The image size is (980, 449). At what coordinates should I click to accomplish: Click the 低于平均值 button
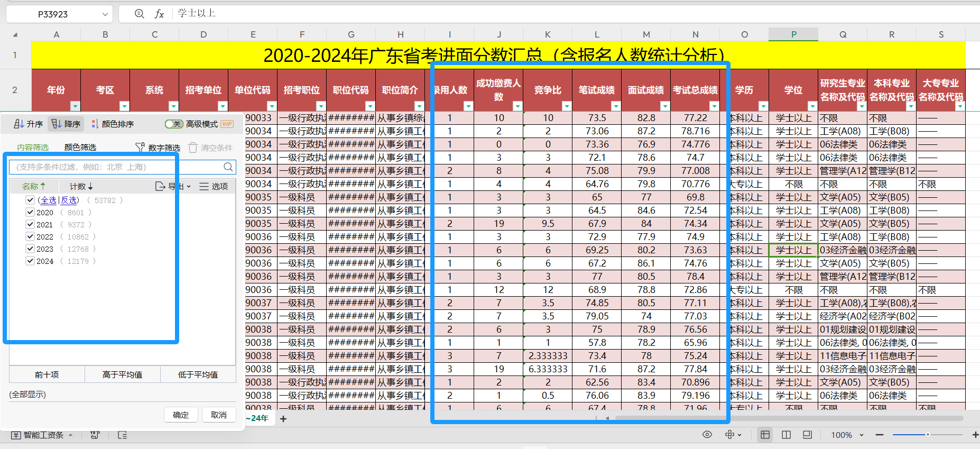point(198,374)
